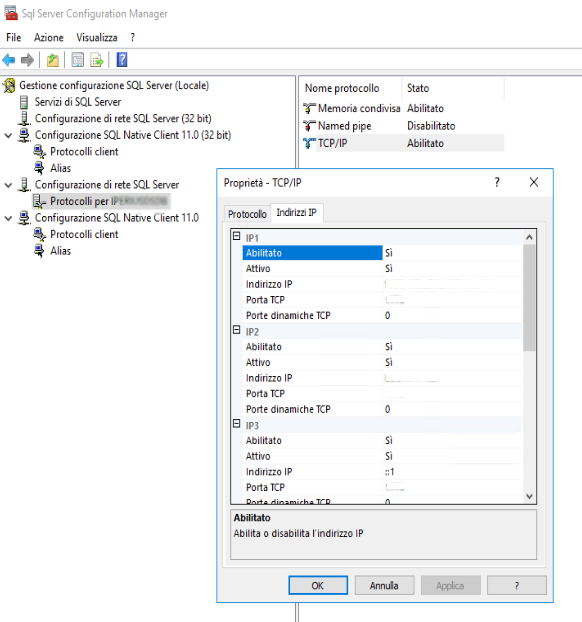The height and width of the screenshot is (622, 582).
Task: Collapse the IP2 property group
Action: [x=236, y=330]
